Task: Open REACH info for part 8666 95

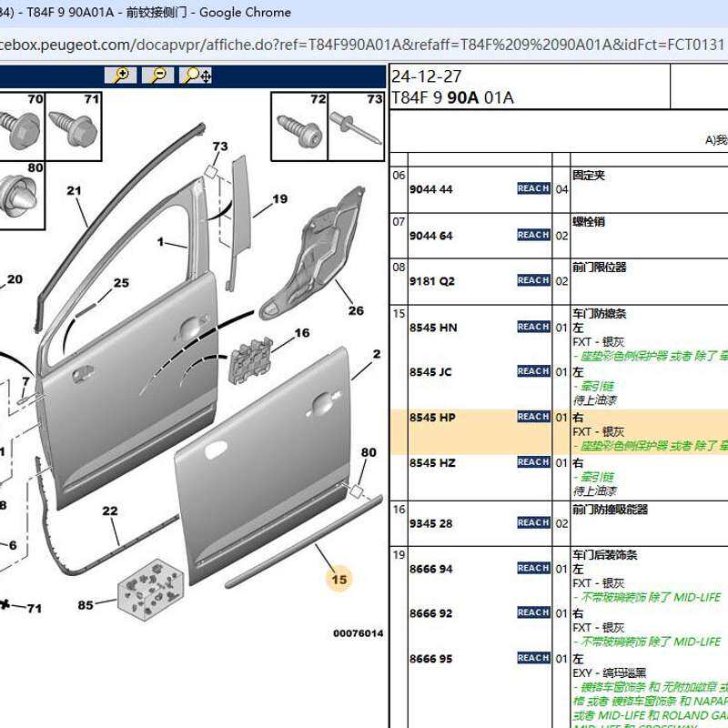Action: click(x=533, y=658)
